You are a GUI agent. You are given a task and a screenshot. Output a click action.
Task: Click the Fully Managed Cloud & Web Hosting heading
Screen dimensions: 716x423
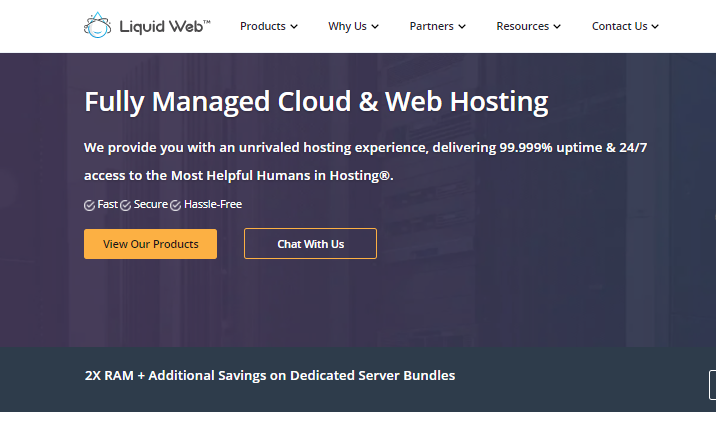point(316,102)
